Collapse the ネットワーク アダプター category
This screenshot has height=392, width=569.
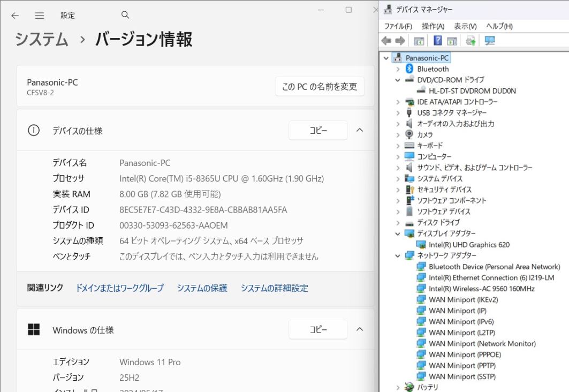pos(398,256)
